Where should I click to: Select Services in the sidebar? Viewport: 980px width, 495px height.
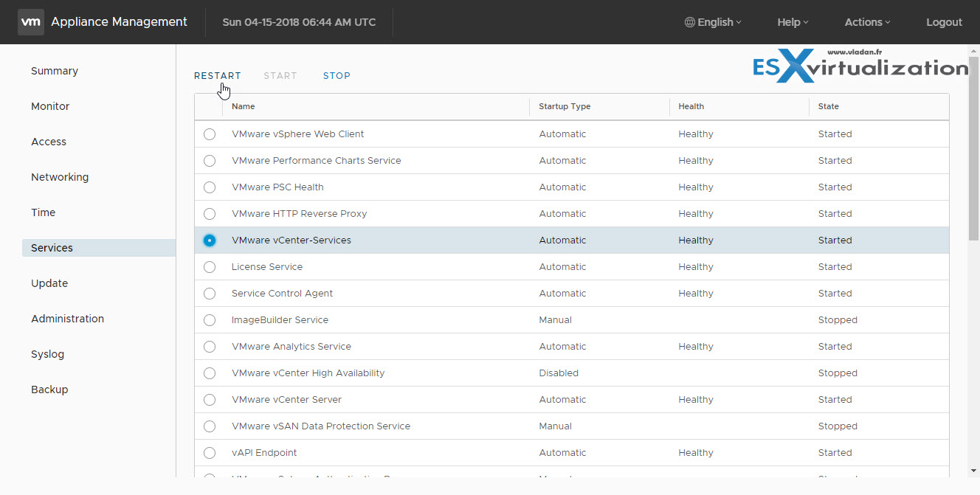pos(99,248)
